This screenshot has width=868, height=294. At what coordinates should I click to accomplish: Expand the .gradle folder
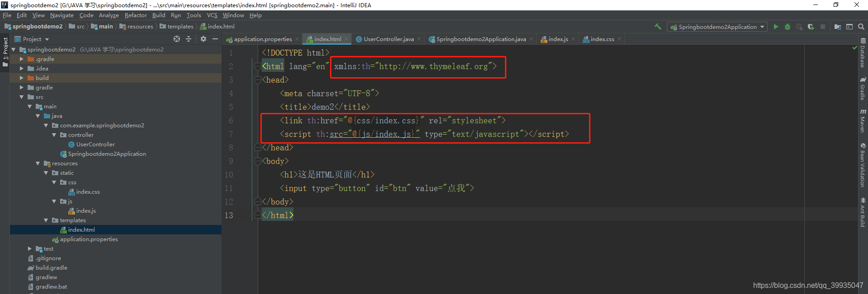click(x=21, y=59)
